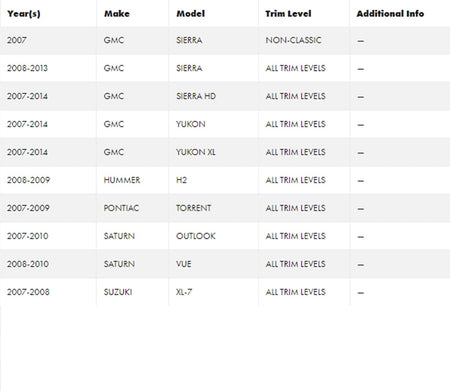The image size is (450, 391).
Task: Select the OUTLOOK model cell
Action: [196, 236]
